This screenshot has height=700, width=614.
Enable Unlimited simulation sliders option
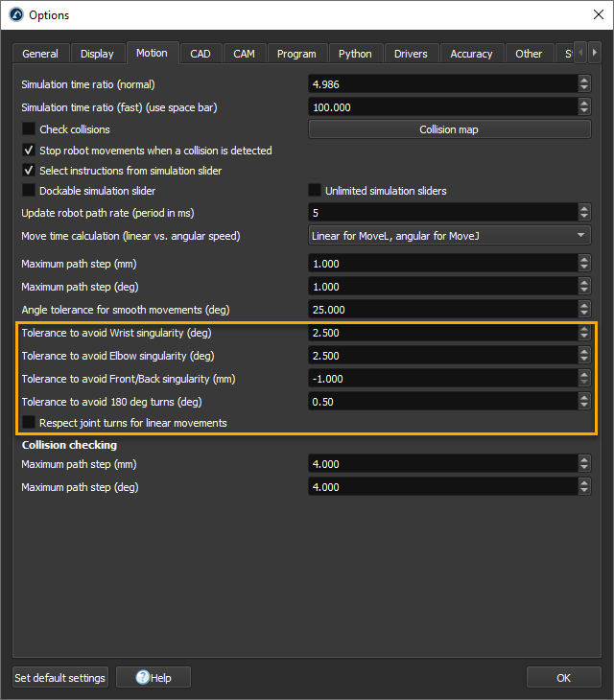[315, 191]
